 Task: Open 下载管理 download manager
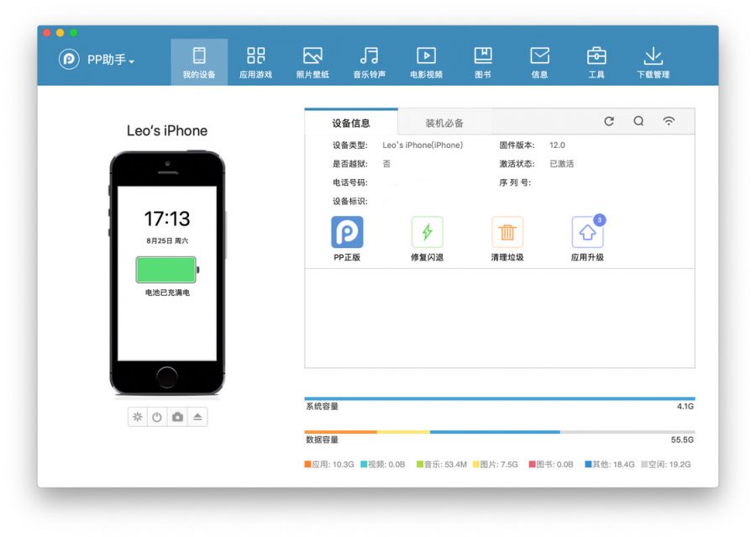(x=654, y=62)
